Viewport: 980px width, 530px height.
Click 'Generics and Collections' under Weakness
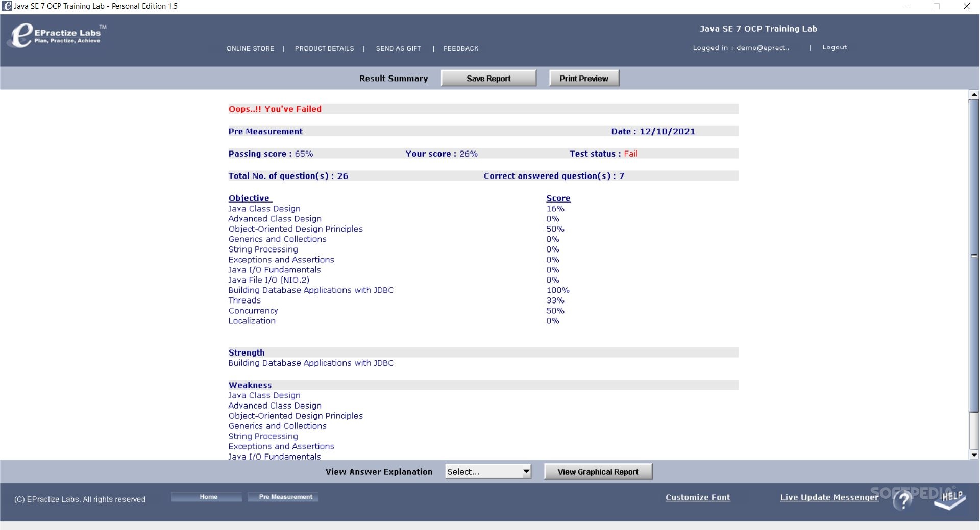[277, 426]
